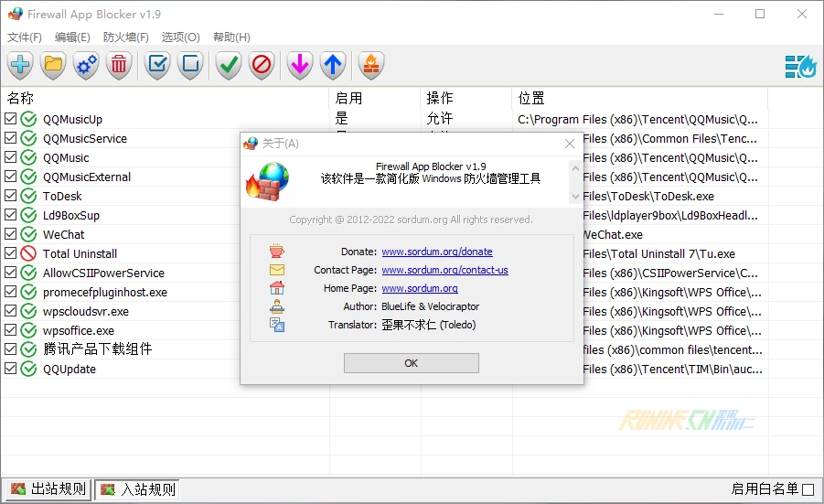Open the www.sordum.org/donate link
This screenshot has height=504, width=824.
[436, 252]
